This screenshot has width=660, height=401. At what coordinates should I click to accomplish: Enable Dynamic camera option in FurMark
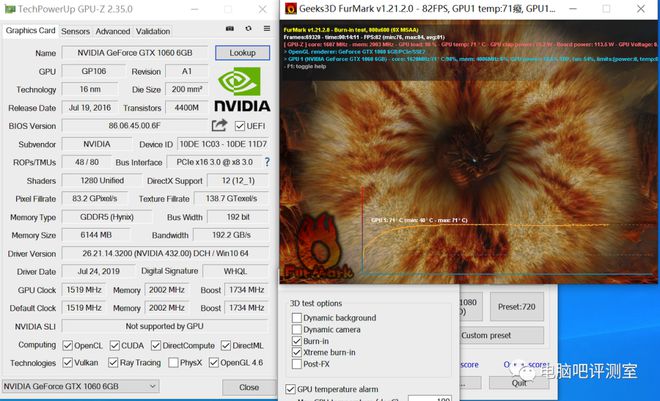(297, 329)
